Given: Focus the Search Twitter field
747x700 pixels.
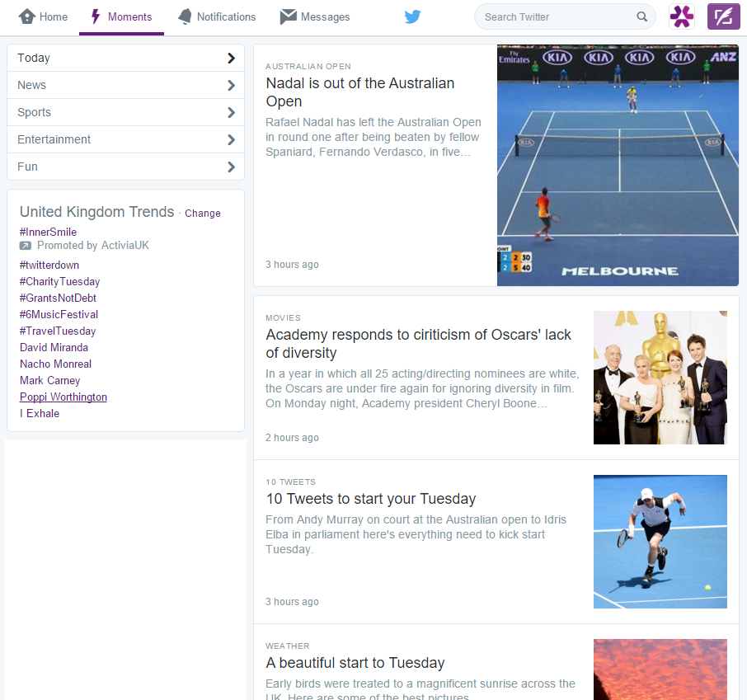Looking at the screenshot, I should (x=565, y=16).
